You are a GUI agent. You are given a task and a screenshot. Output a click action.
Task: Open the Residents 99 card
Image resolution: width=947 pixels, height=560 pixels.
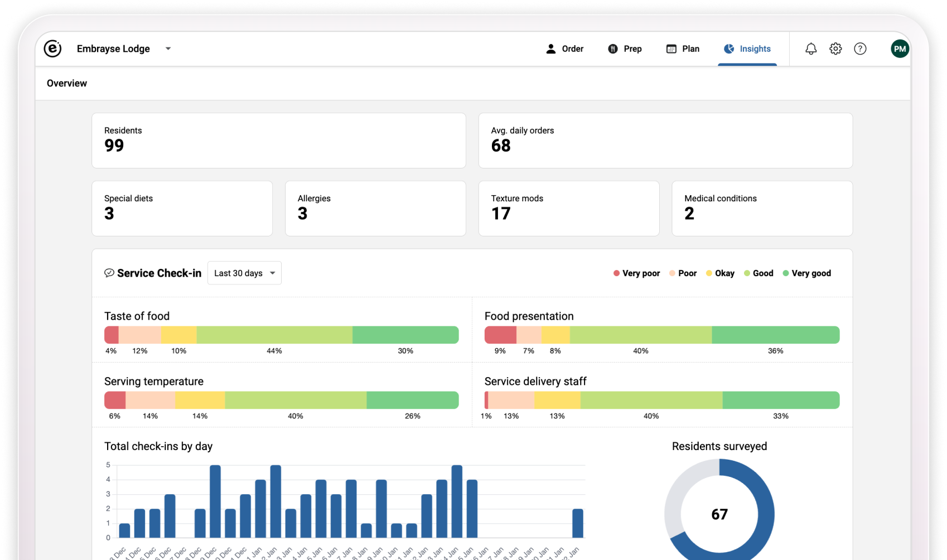(x=279, y=141)
